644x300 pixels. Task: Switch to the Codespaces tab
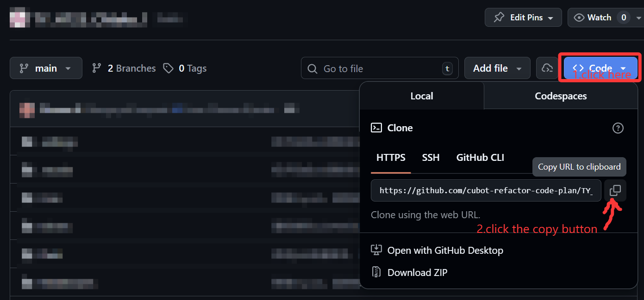tap(560, 96)
